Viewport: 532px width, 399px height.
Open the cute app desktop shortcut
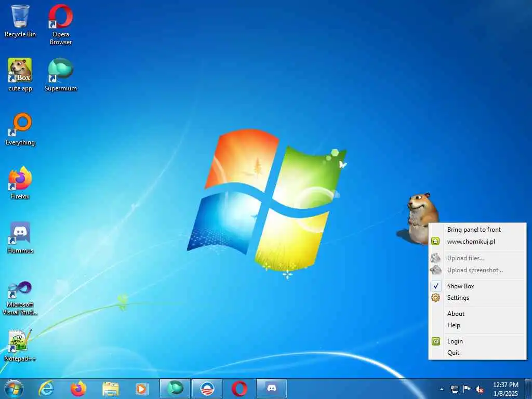click(20, 75)
